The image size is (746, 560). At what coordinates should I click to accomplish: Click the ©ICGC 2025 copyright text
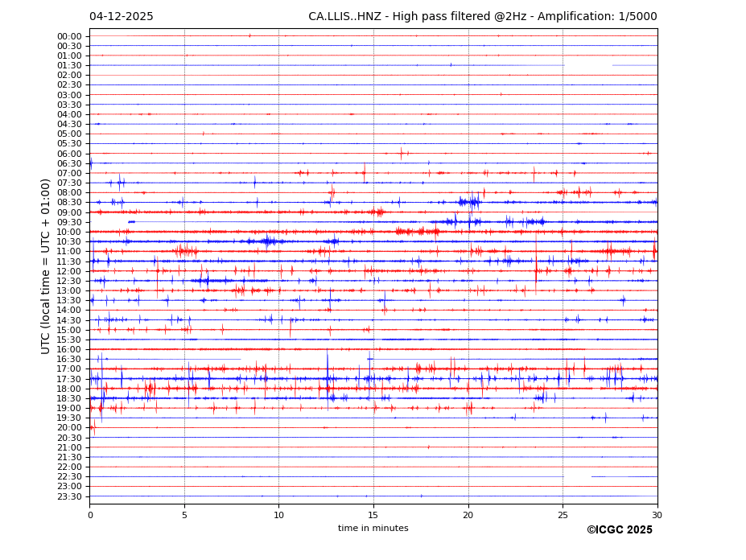click(x=619, y=530)
